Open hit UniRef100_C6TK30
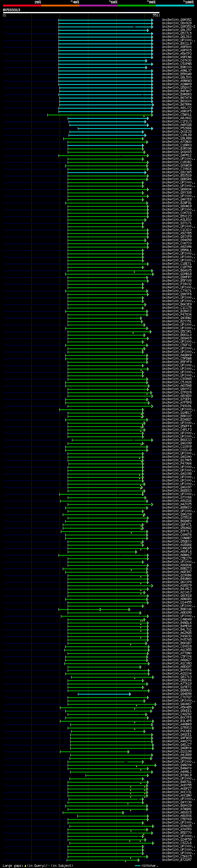This screenshot has height=868, width=197. tap(177, 61)
